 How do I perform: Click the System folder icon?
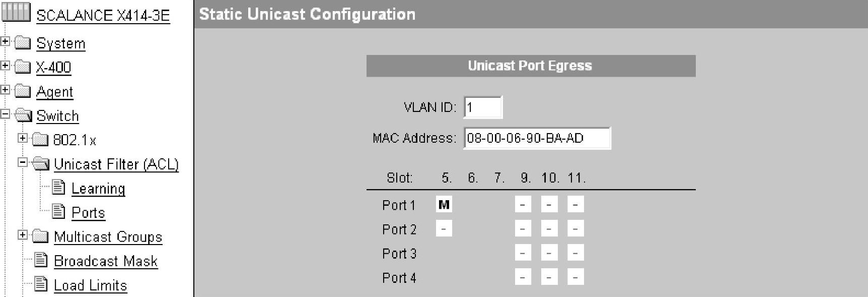(x=23, y=42)
